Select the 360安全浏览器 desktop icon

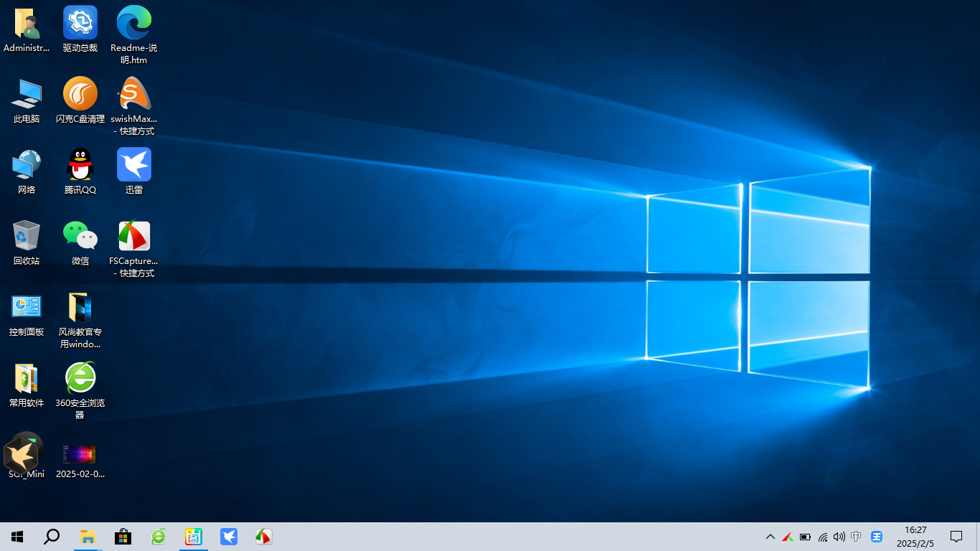[x=80, y=390]
